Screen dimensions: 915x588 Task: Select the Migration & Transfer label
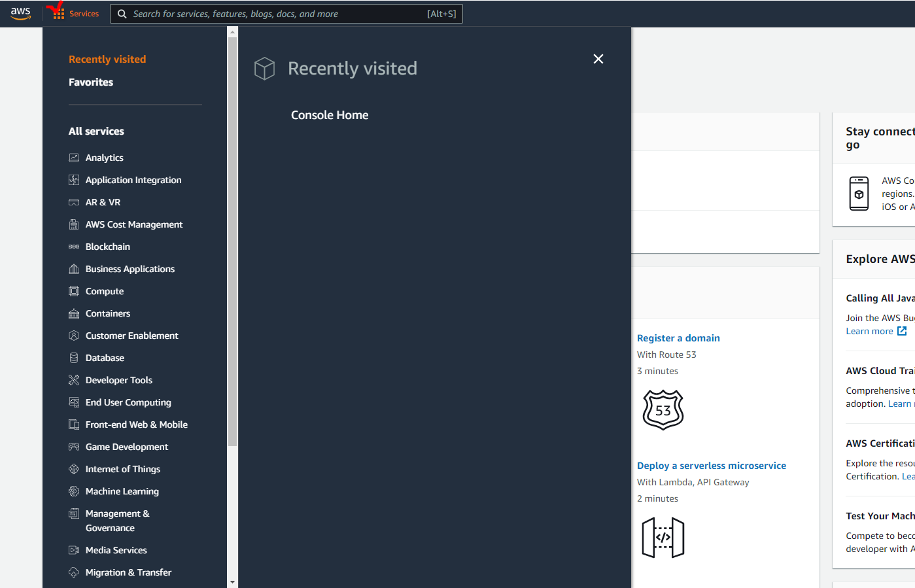coord(128,572)
